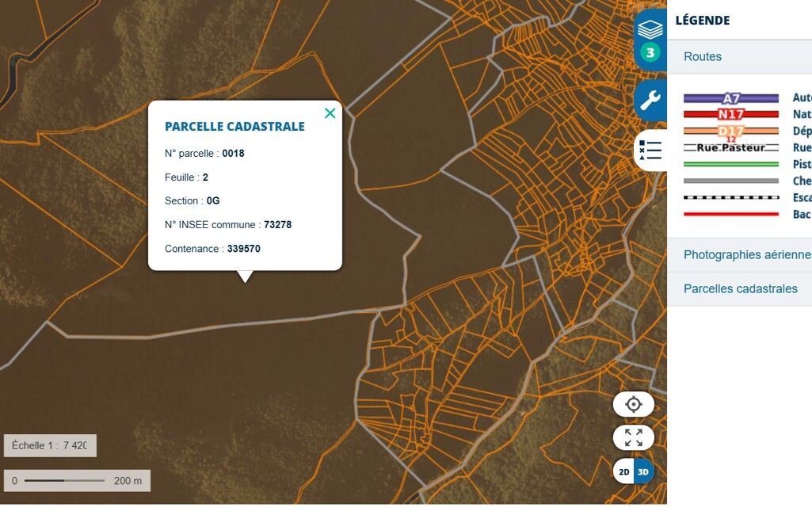Click the green badge showing 3 layers
This screenshot has width=812, height=515.
point(650,53)
